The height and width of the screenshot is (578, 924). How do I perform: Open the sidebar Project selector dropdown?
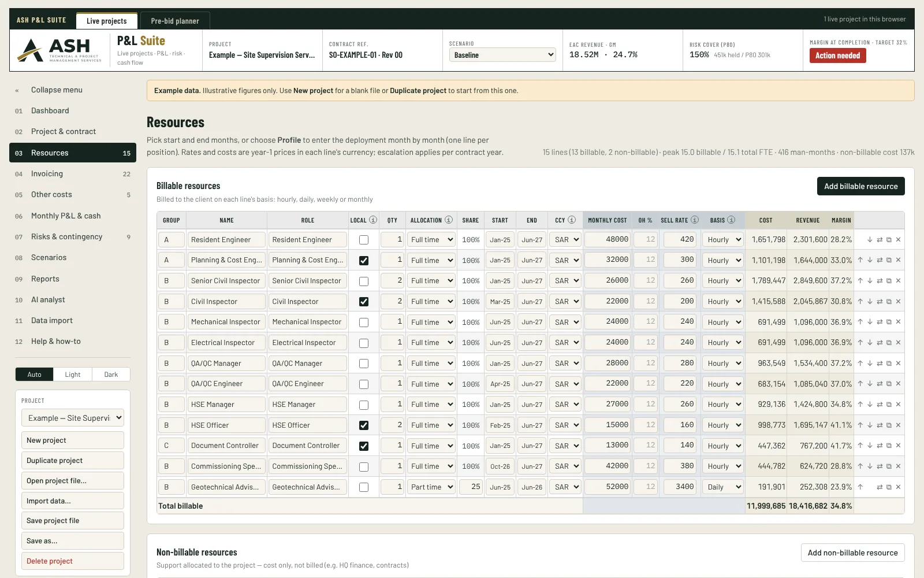pyautogui.click(x=73, y=418)
